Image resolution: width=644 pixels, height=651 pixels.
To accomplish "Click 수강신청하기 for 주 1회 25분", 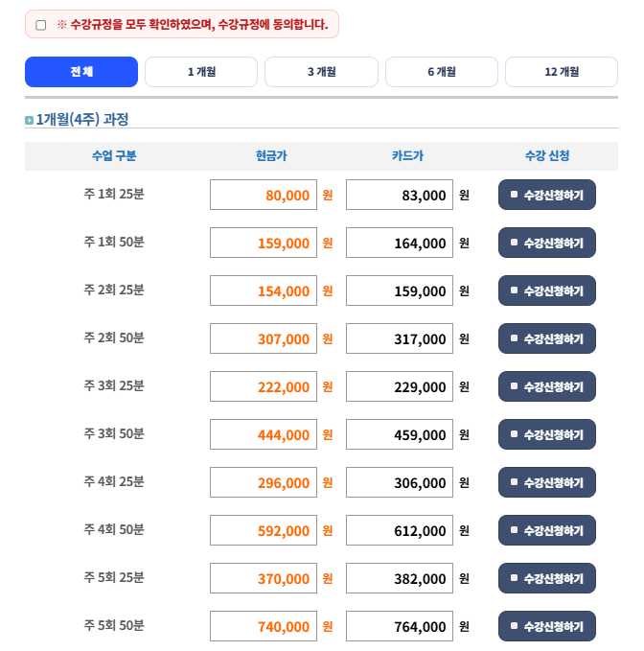I will coord(546,195).
